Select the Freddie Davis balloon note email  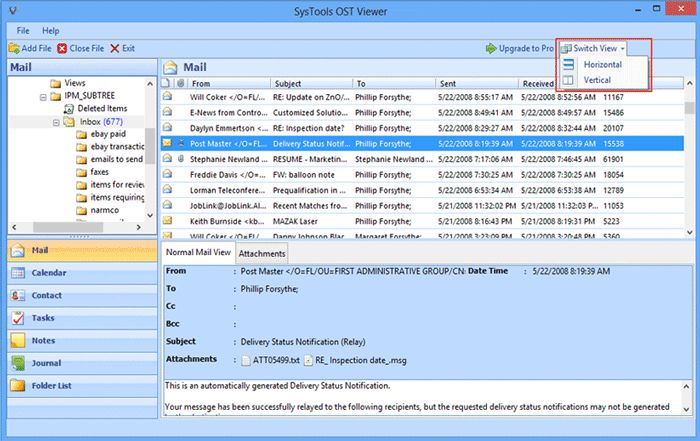pos(422,175)
